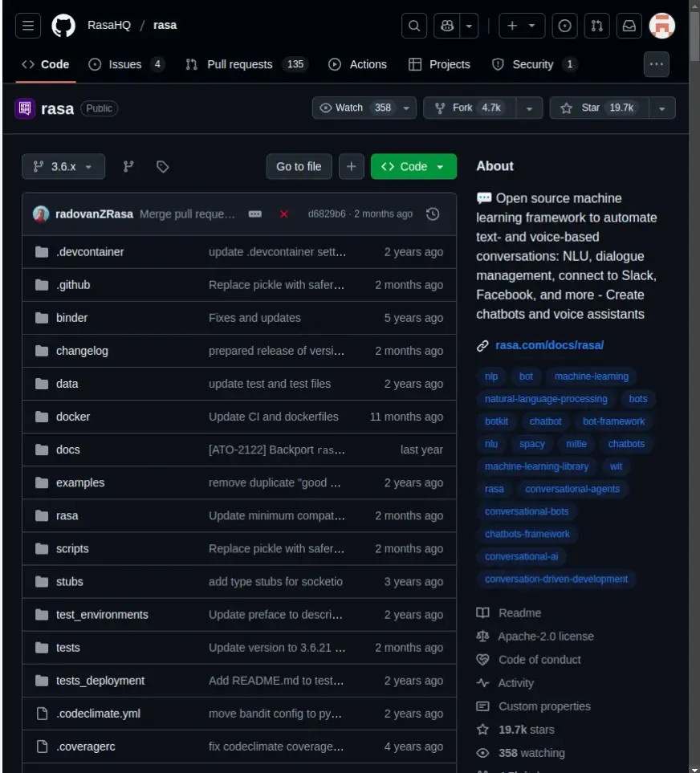Expand the commit message ellipsis
The image size is (700, 773).
pos(255,214)
